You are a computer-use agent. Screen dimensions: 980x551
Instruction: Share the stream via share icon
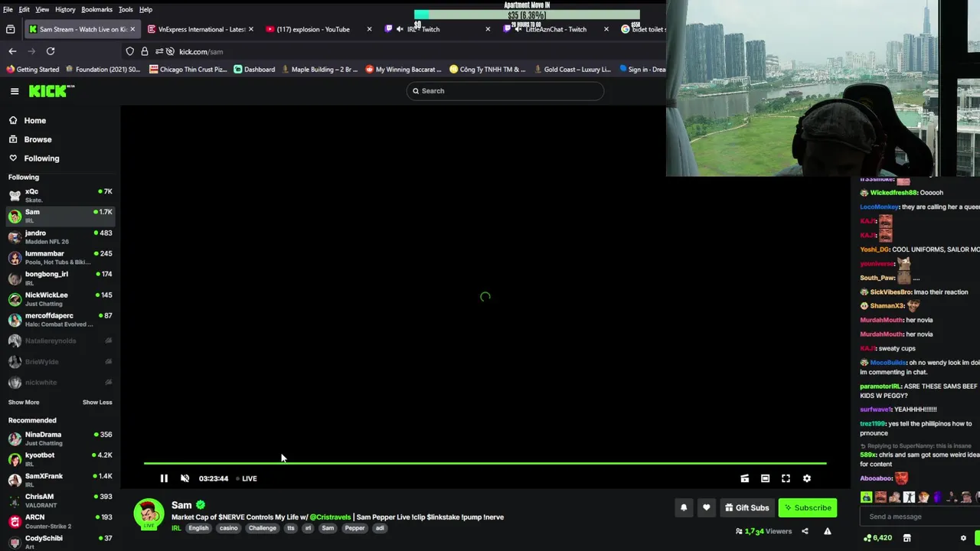(x=805, y=531)
